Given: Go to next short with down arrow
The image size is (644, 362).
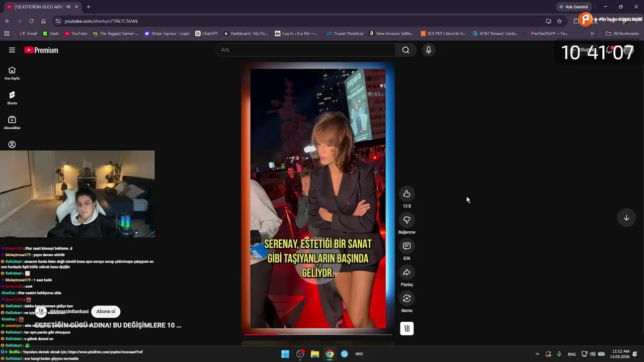Looking at the screenshot, I should (626, 218).
